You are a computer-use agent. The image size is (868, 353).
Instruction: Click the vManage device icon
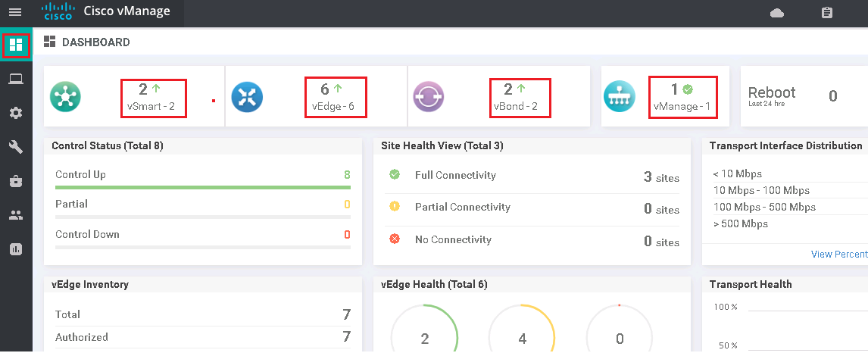pyautogui.click(x=619, y=97)
